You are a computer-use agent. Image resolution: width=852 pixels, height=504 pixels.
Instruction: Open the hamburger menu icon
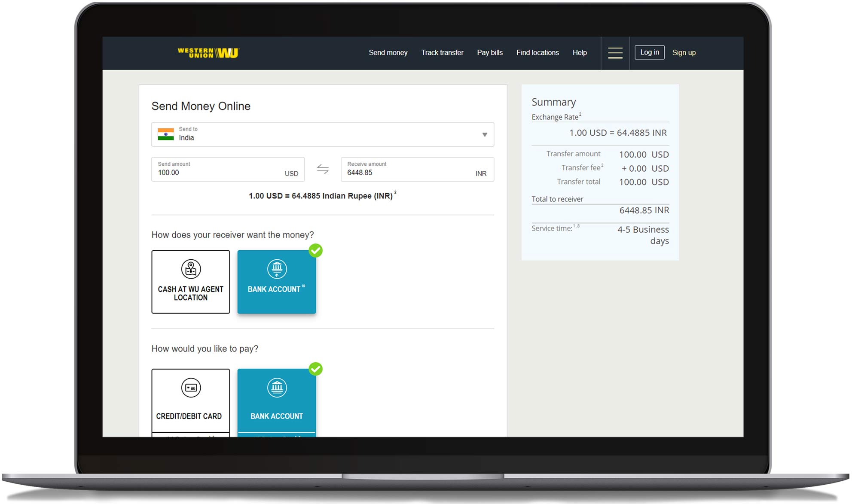point(615,53)
